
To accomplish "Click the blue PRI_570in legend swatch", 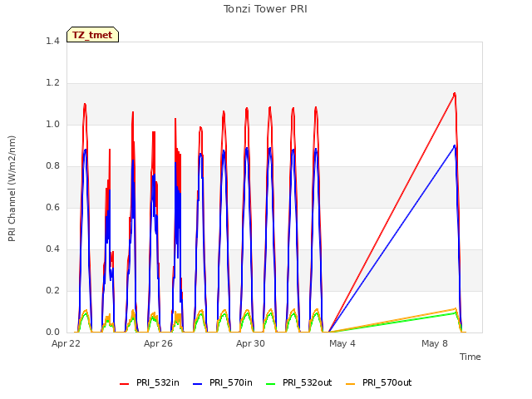I will (x=198, y=384).
